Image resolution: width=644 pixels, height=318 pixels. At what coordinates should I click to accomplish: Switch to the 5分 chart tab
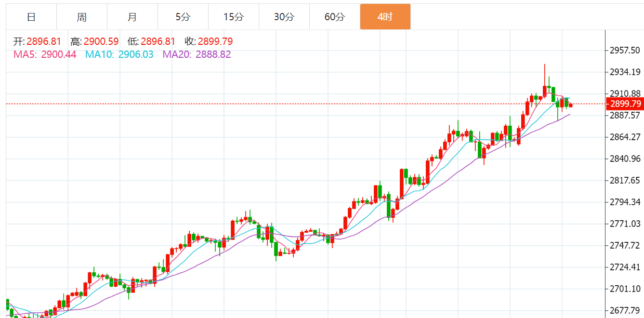[183, 17]
